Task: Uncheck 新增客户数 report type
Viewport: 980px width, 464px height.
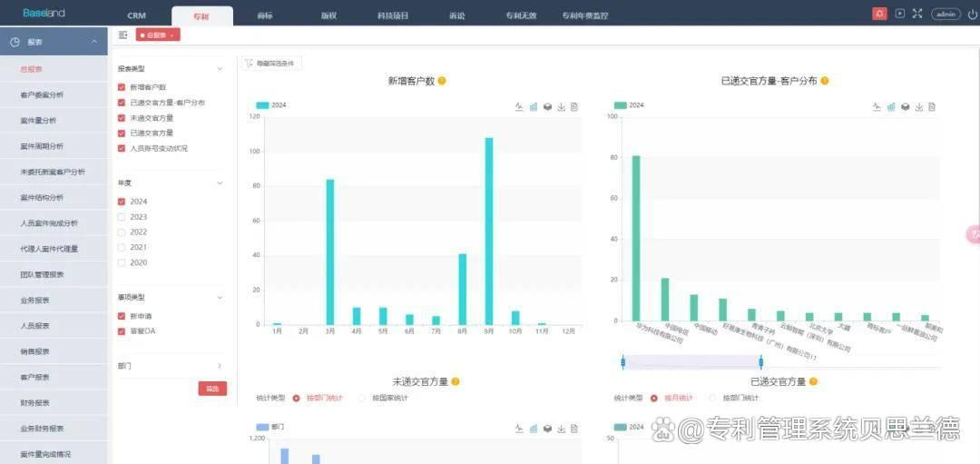Action: click(122, 87)
